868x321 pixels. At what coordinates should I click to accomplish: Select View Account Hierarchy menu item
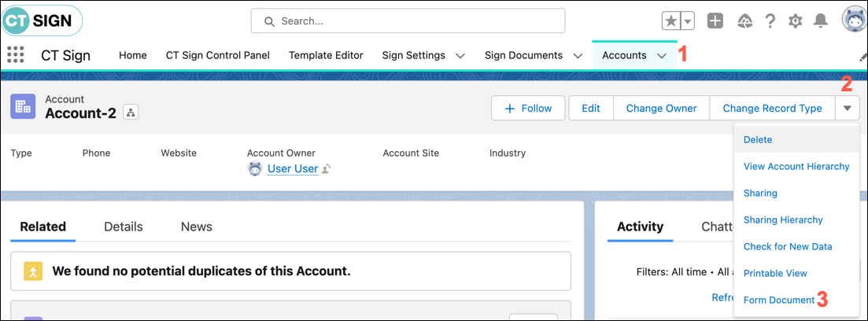pyautogui.click(x=796, y=166)
